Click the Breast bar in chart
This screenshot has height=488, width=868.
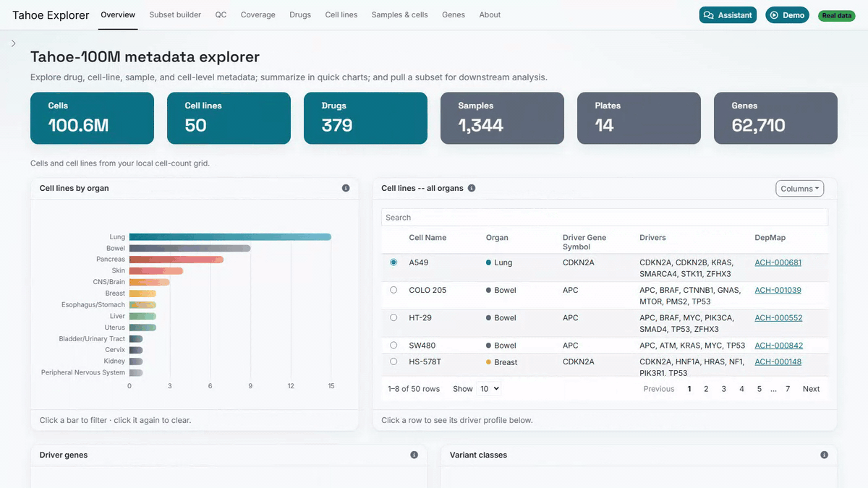point(143,294)
